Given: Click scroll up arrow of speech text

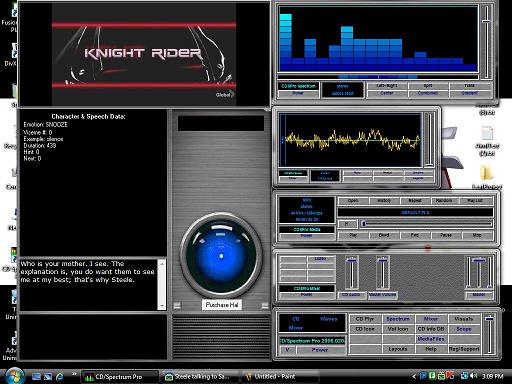Looking at the screenshot, I should pos(162,263).
